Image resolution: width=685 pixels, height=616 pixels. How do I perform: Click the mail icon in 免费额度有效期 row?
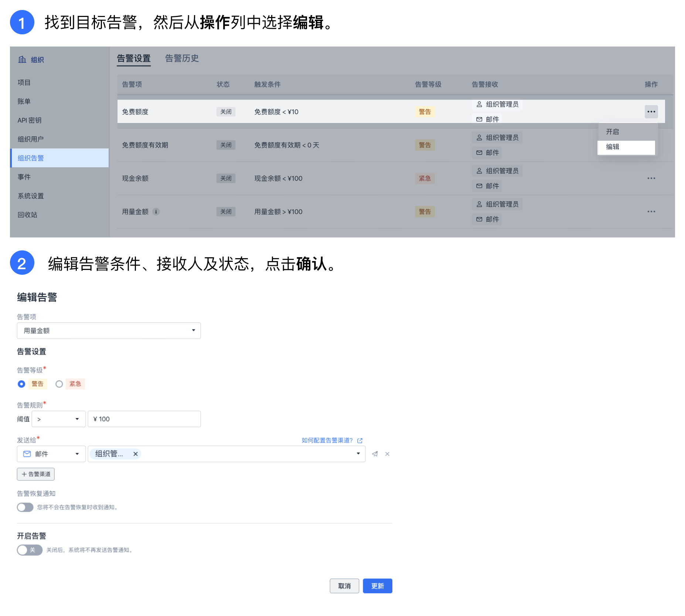point(479,153)
